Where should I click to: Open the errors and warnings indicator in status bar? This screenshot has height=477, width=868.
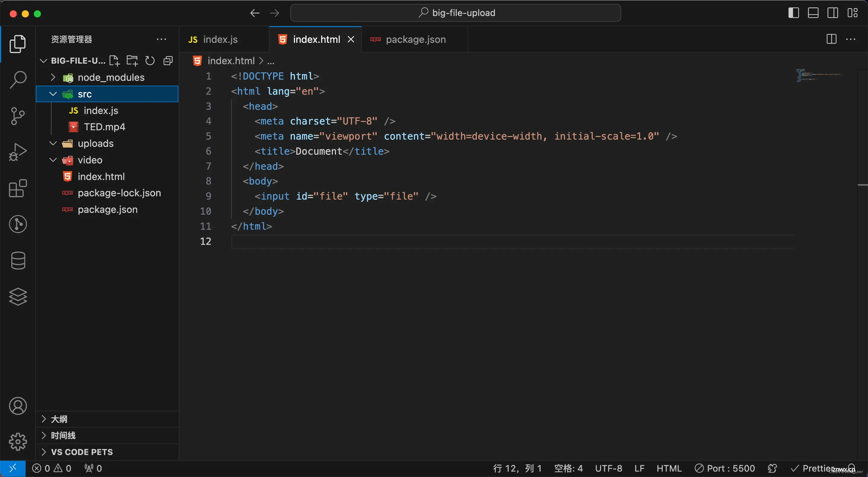(x=52, y=468)
